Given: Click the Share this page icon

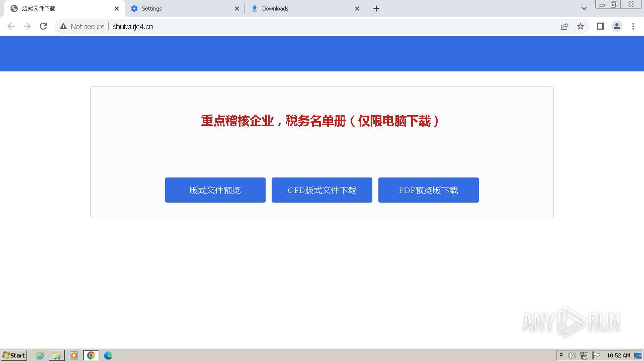Looking at the screenshot, I should [x=565, y=26].
